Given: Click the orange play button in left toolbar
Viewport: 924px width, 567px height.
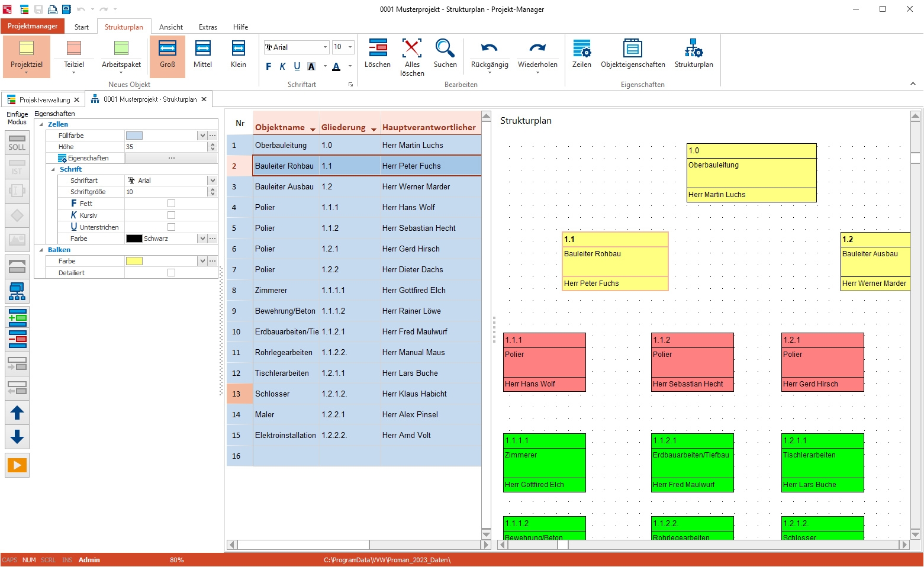Looking at the screenshot, I should coord(17,465).
